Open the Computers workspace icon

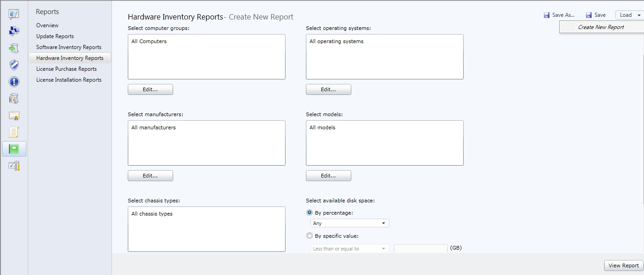click(14, 31)
